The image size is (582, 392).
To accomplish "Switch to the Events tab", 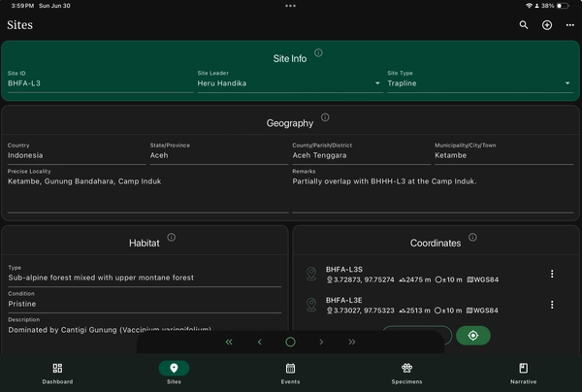I will tap(290, 373).
